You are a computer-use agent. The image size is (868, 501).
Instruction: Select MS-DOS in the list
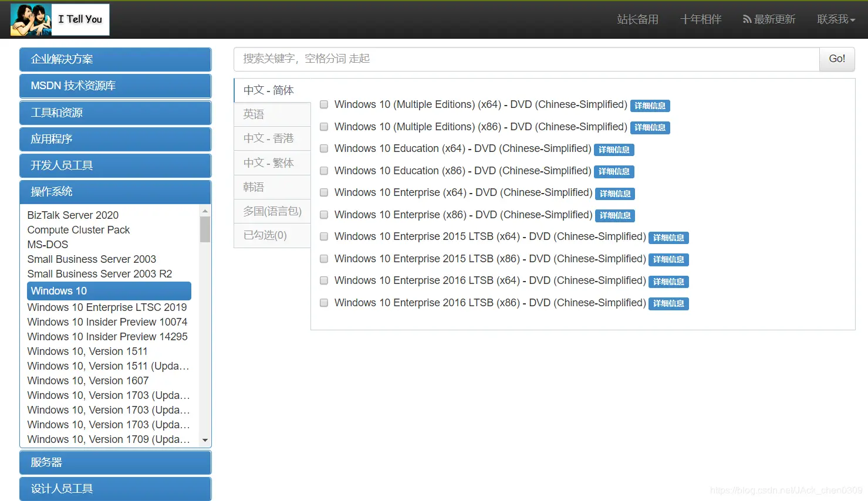[x=48, y=245]
